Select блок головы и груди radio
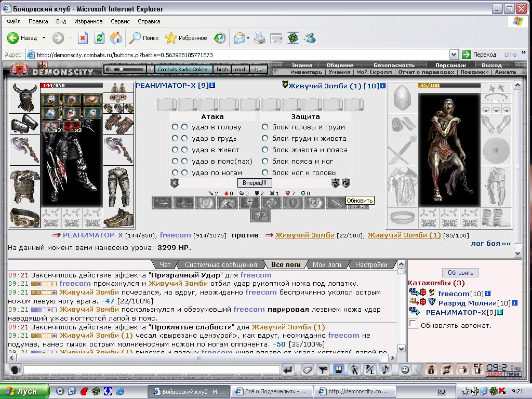Image resolution: width=532 pixels, height=399 pixels. (x=265, y=127)
